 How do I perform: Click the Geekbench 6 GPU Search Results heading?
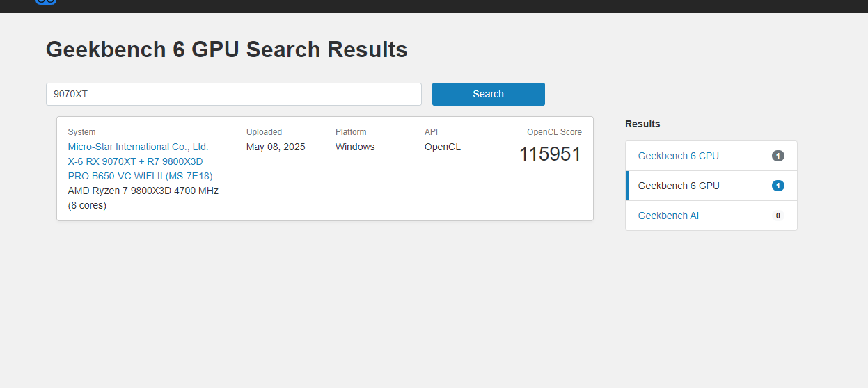click(x=227, y=49)
